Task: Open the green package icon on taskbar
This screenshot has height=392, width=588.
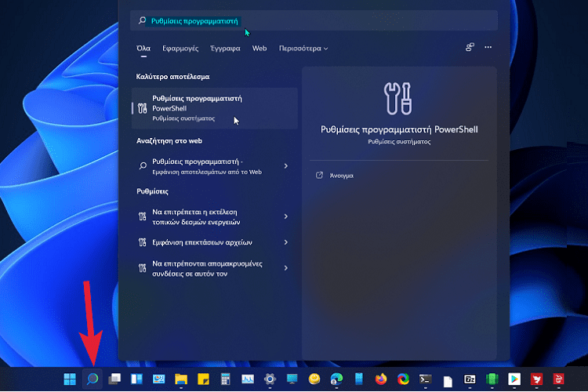Action: click(x=492, y=379)
